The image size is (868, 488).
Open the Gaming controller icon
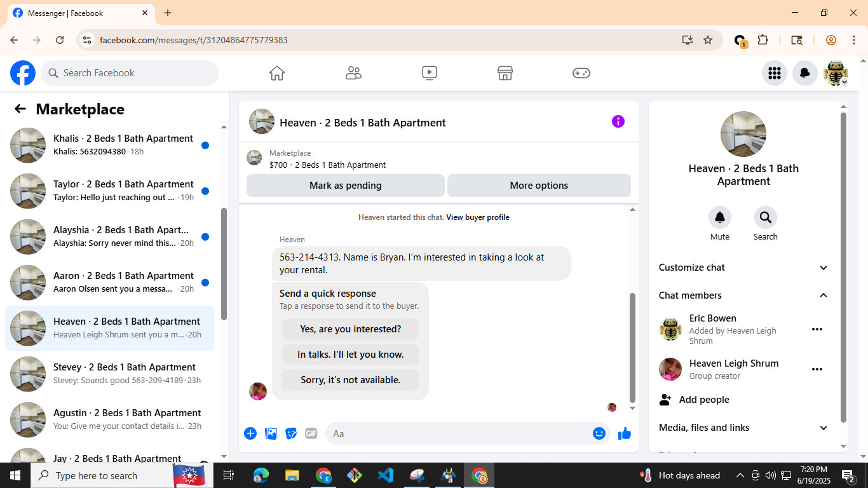(x=581, y=73)
